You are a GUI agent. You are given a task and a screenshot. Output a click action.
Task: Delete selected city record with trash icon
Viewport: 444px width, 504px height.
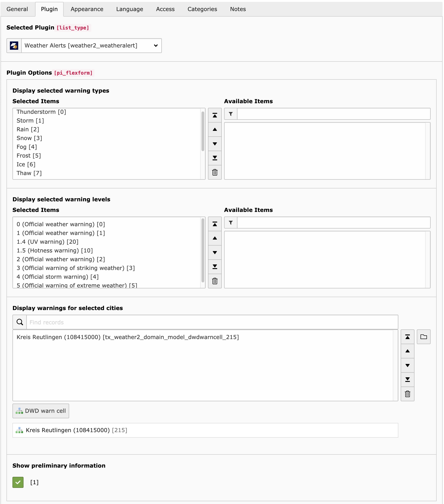pos(408,394)
